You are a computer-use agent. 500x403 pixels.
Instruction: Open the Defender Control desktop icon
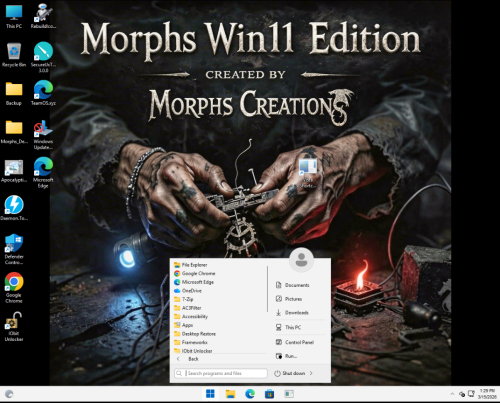click(x=14, y=249)
